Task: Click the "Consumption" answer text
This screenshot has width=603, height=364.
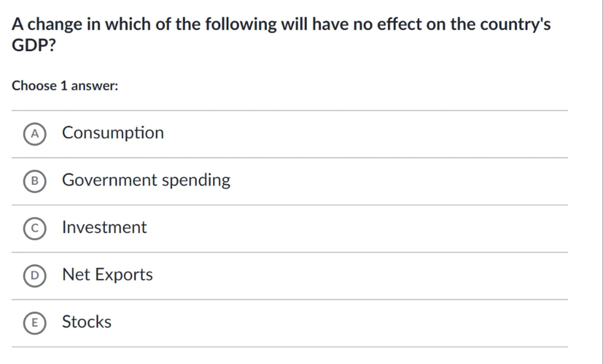Action: tap(113, 133)
